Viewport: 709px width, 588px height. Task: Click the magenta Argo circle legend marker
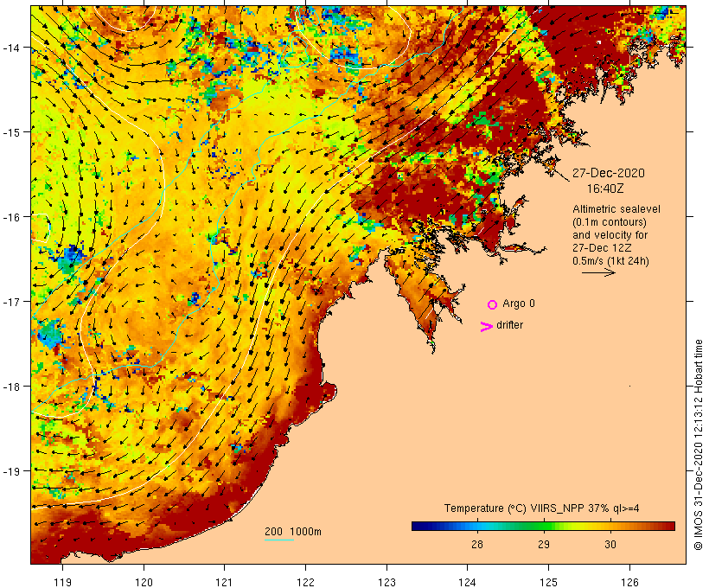pyautogui.click(x=493, y=304)
